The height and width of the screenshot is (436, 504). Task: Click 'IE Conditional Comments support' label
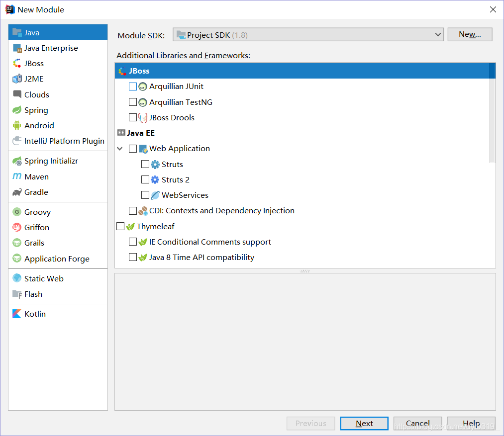click(210, 242)
